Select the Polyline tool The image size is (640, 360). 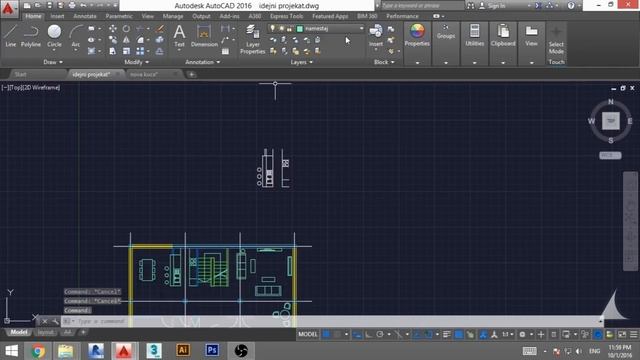31,36
